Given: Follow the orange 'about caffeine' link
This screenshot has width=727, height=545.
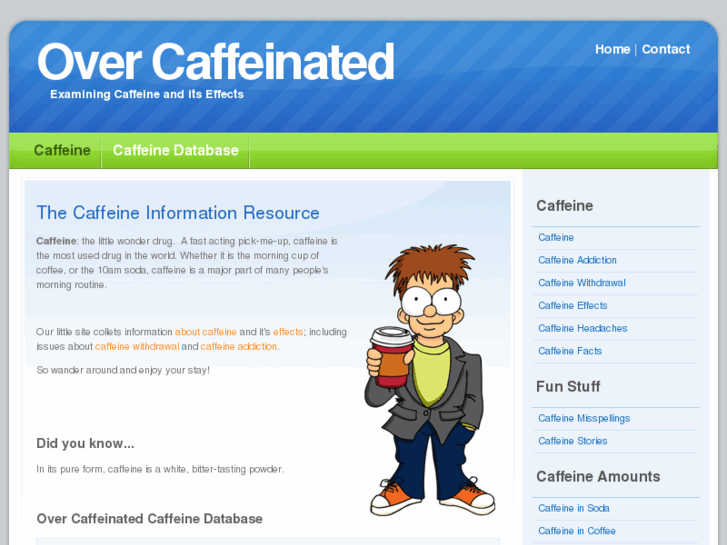Looking at the screenshot, I should [205, 332].
